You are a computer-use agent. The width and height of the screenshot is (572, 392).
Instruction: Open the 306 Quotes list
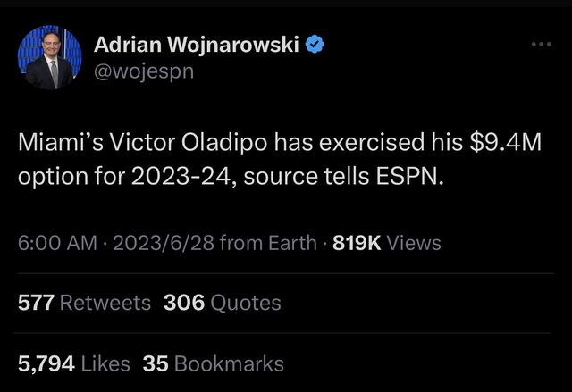click(x=223, y=303)
